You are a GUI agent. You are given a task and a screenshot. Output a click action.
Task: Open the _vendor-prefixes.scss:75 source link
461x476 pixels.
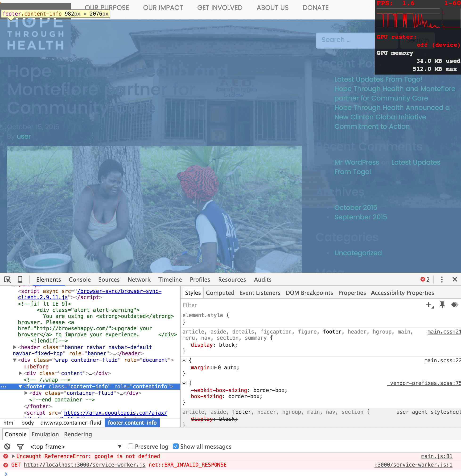point(424,383)
